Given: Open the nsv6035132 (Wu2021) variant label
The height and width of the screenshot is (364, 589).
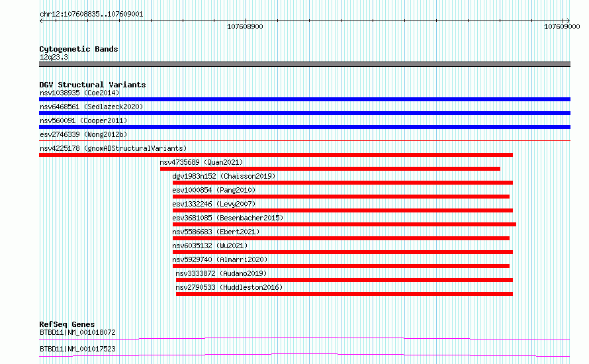Looking at the screenshot, I should tap(210, 246).
